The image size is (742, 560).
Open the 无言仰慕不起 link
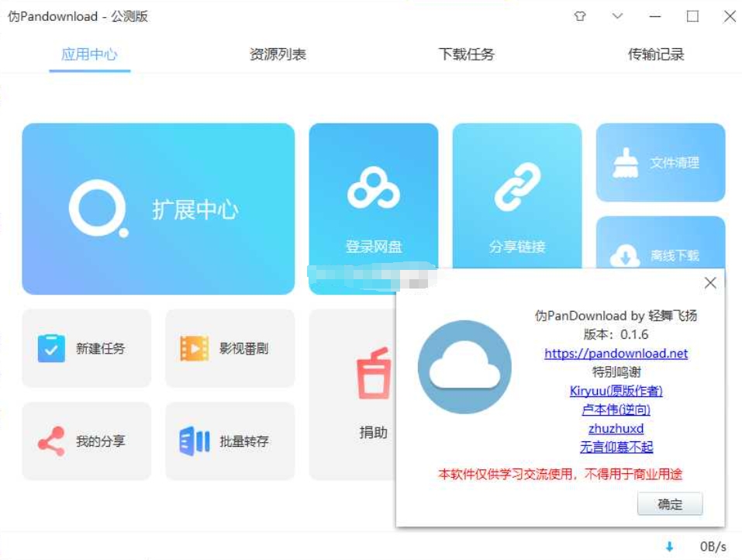point(616,447)
